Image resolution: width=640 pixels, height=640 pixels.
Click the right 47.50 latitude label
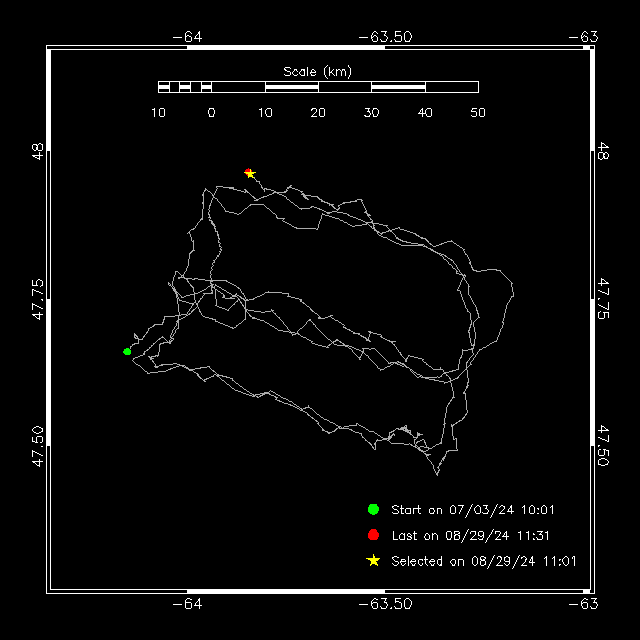pos(603,446)
